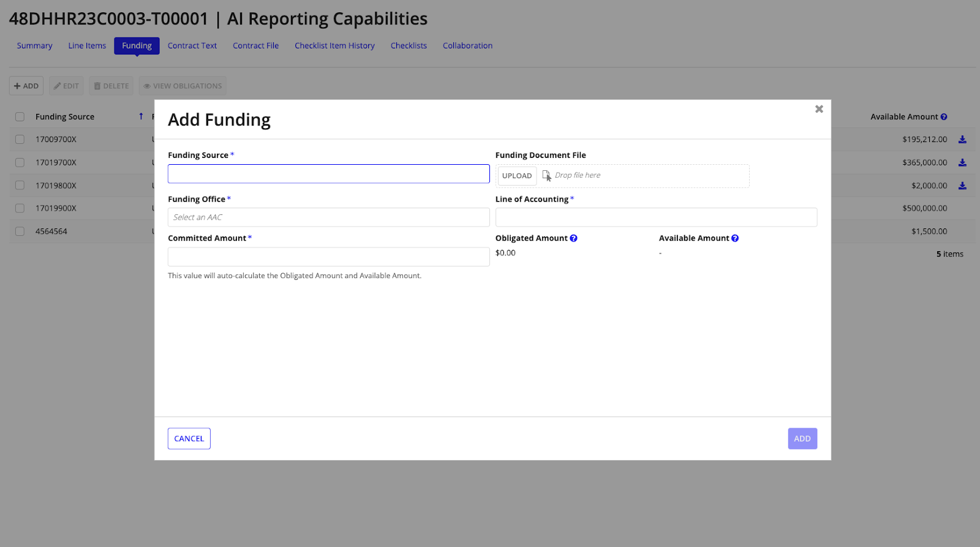Image resolution: width=980 pixels, height=547 pixels.
Task: Go to the Contract File tab
Action: (255, 46)
